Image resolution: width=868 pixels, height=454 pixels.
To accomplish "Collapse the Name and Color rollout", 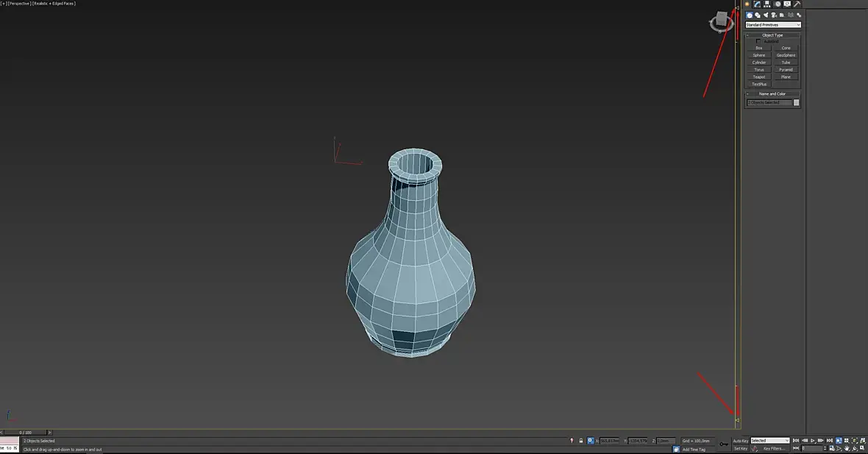I will click(773, 94).
